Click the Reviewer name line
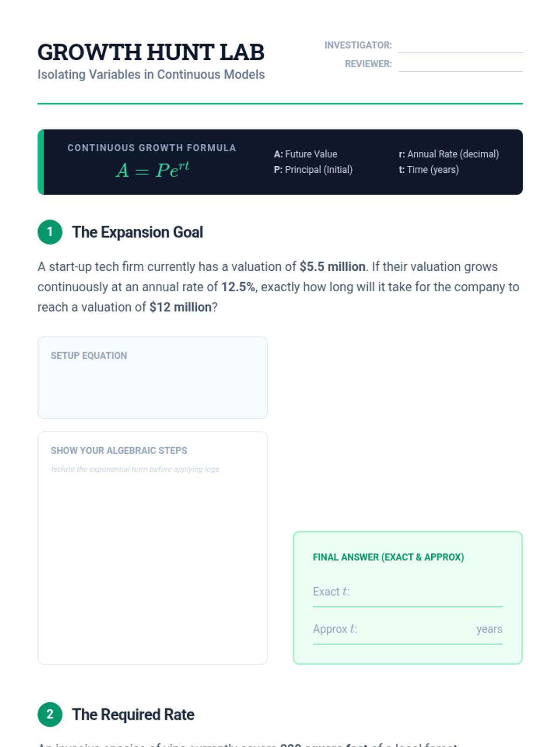The height and width of the screenshot is (747, 560). coord(460,65)
